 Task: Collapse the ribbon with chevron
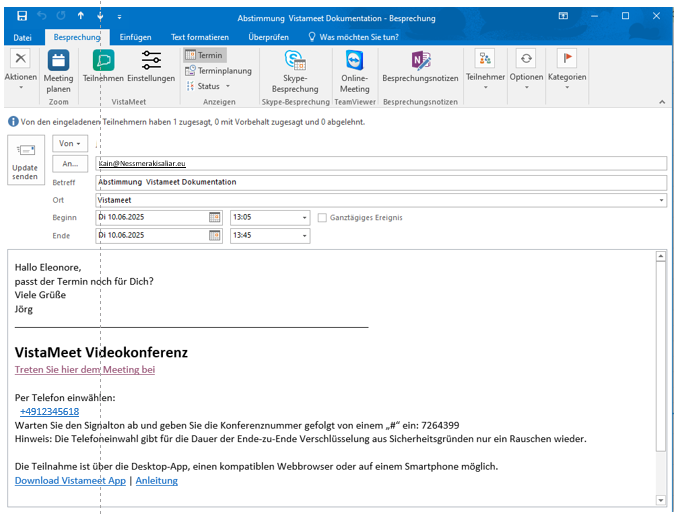[662, 102]
